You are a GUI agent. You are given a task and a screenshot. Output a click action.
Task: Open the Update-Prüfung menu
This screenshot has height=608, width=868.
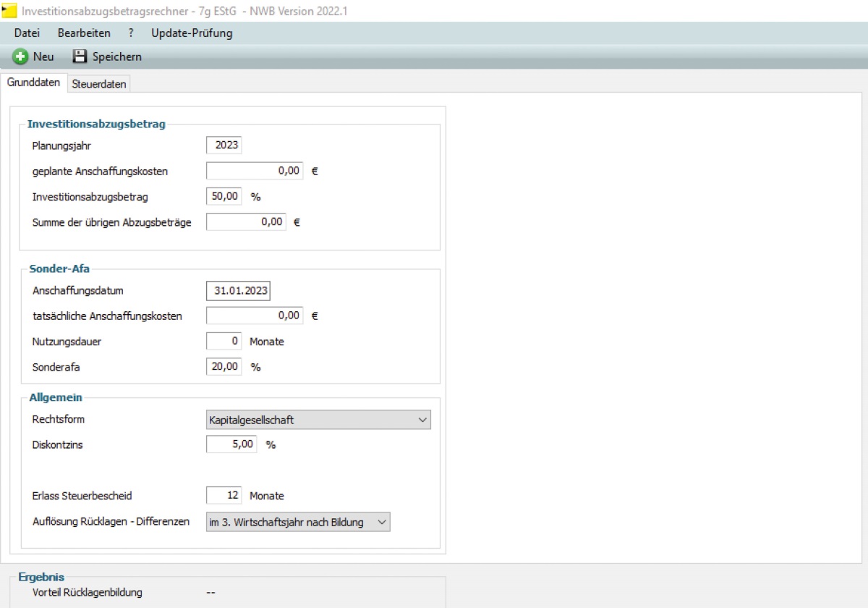[192, 33]
